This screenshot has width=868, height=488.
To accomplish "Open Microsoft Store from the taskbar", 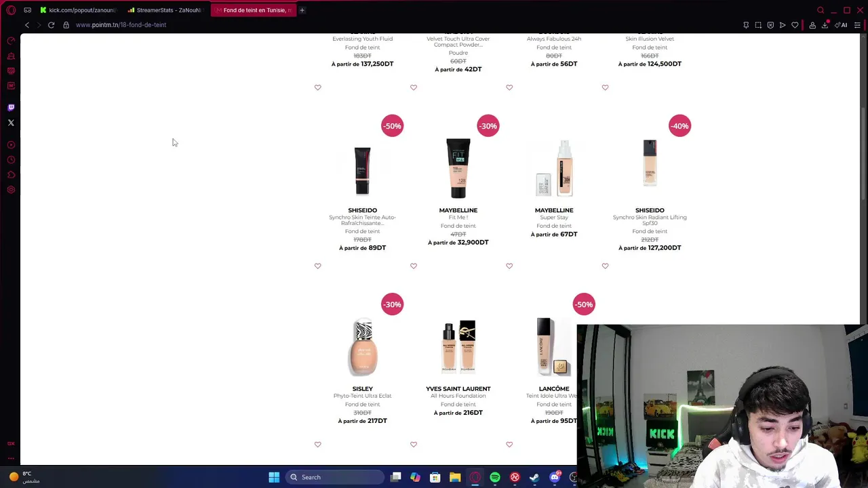I will [x=435, y=477].
